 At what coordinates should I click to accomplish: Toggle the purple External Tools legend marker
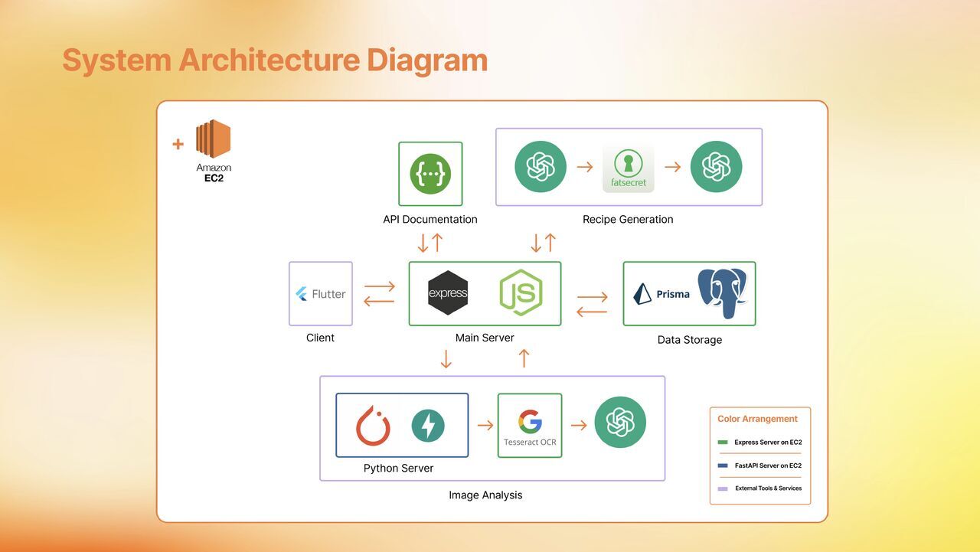(x=723, y=488)
